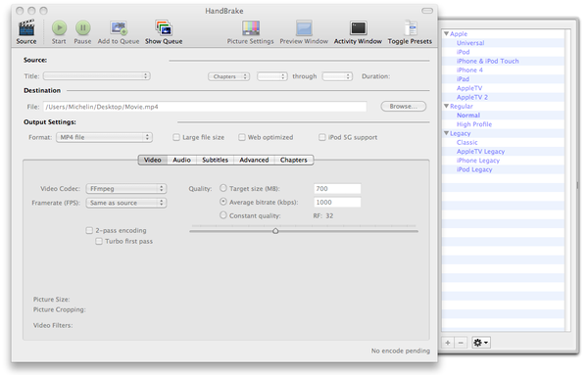Switch to the Chapters tab
The width and height of the screenshot is (588, 375).
294,160
